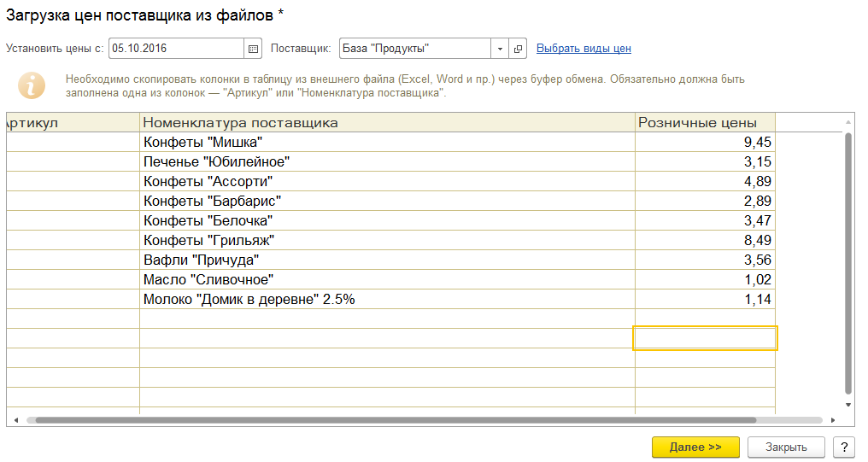Click the open-form icon next to Поставщик
Image resolution: width=868 pixels, height=462 pixels.
pyautogui.click(x=518, y=49)
